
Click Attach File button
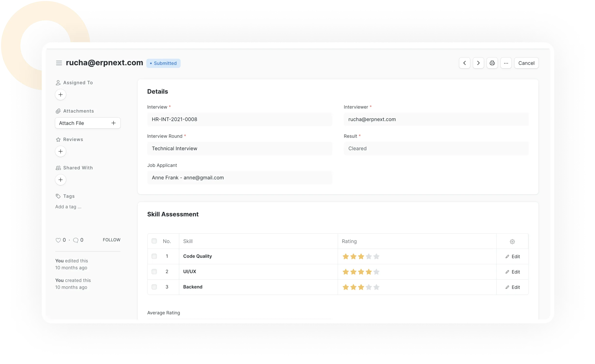click(x=88, y=123)
